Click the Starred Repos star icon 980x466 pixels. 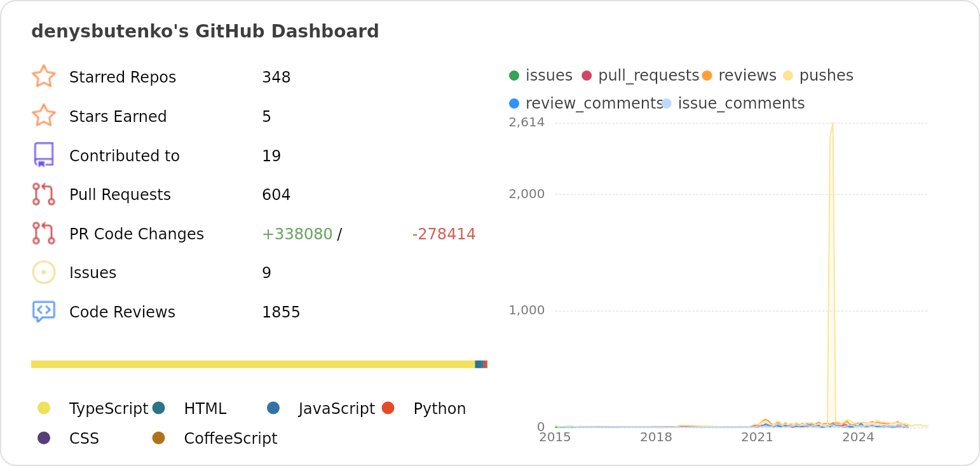(43, 76)
